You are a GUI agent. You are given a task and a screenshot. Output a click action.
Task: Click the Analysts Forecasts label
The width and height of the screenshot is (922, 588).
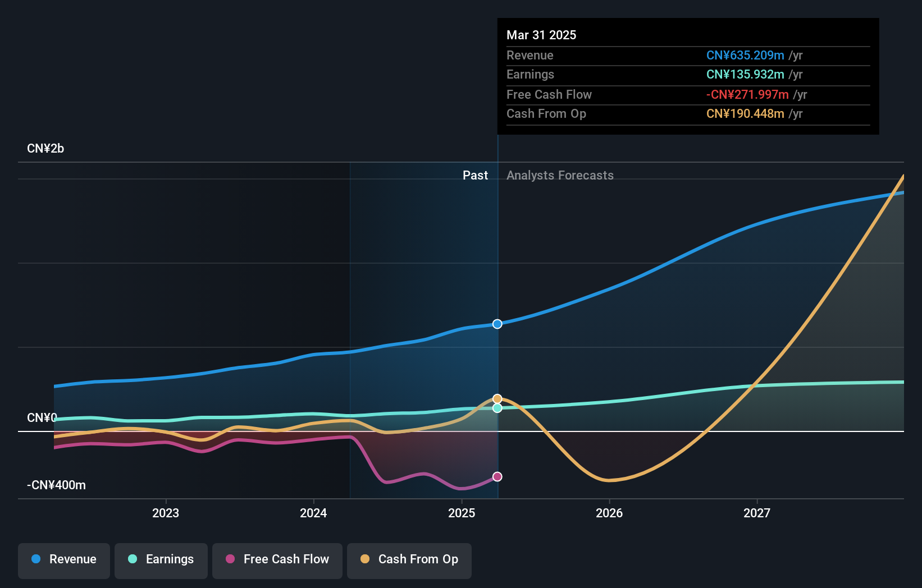[x=560, y=176]
